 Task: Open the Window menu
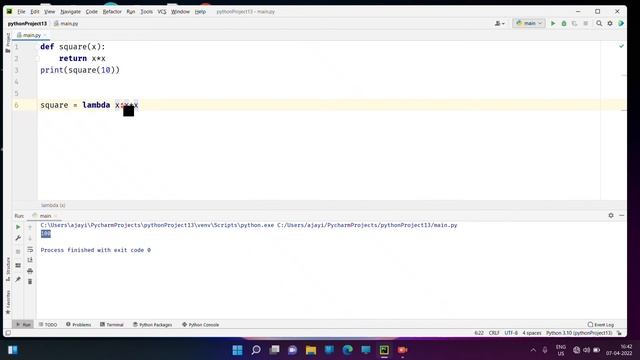pos(180,11)
